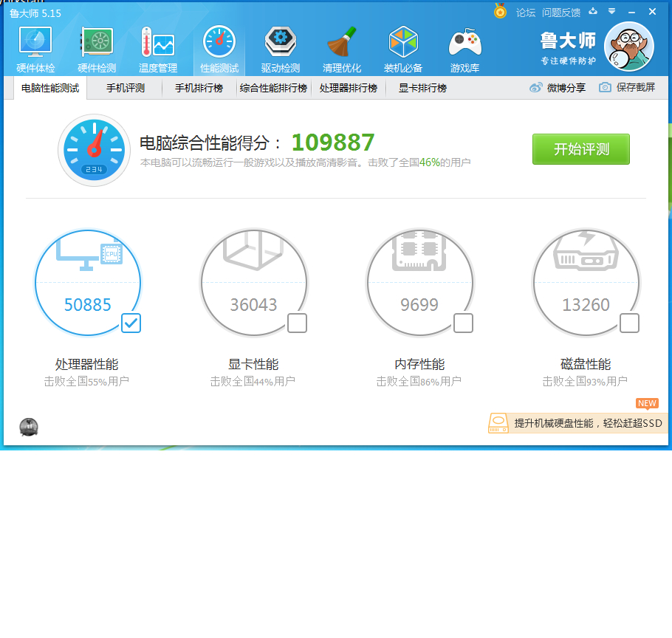The height and width of the screenshot is (638, 672).
Task: Click the medal icon in title bar
Action: [500, 11]
